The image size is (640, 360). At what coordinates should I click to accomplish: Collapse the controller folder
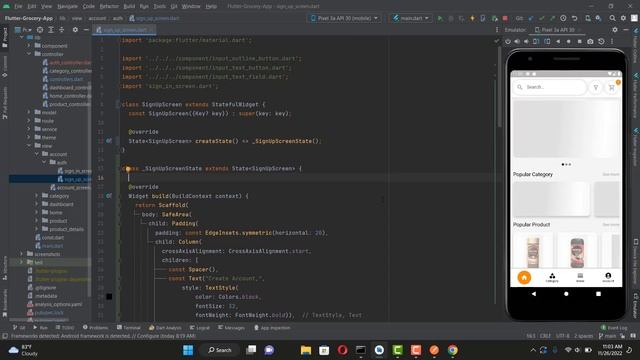pos(29,54)
